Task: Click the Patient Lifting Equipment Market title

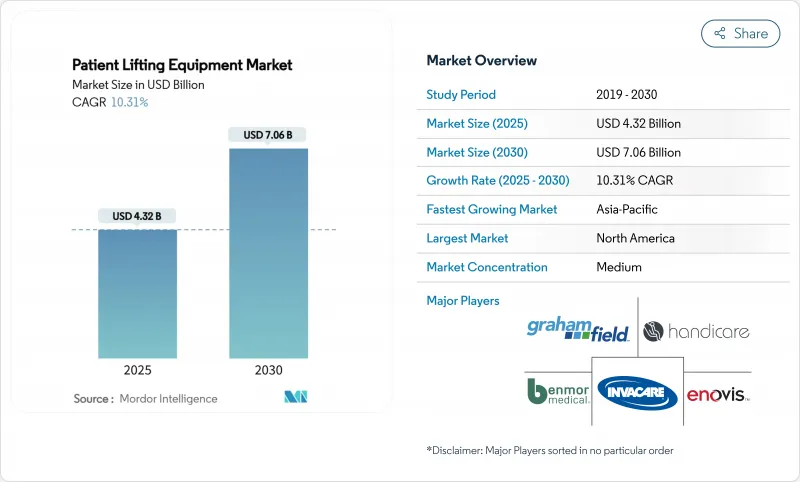Action: tap(182, 66)
